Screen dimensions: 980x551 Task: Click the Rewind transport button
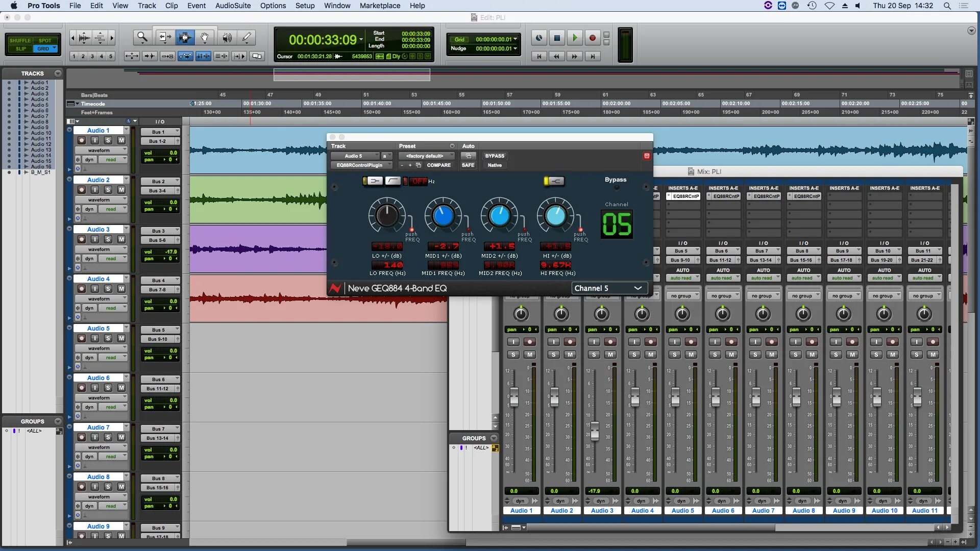[x=557, y=56]
